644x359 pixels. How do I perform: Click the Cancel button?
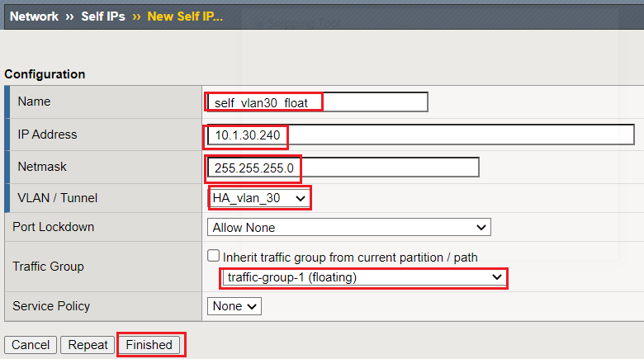click(x=31, y=345)
